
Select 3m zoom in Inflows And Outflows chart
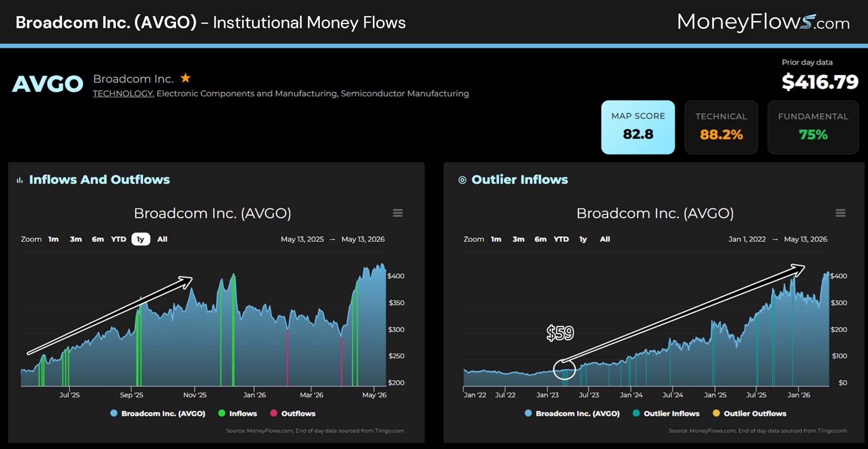[x=76, y=239]
